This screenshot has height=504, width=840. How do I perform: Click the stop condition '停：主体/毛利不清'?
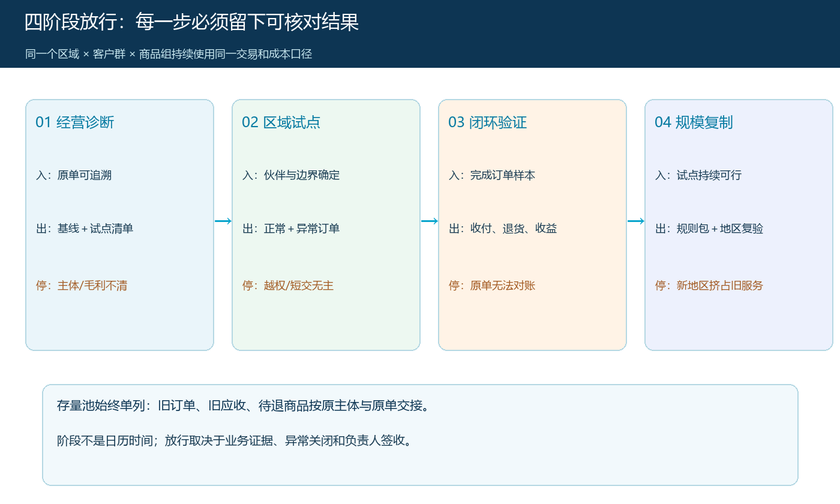[x=82, y=286]
